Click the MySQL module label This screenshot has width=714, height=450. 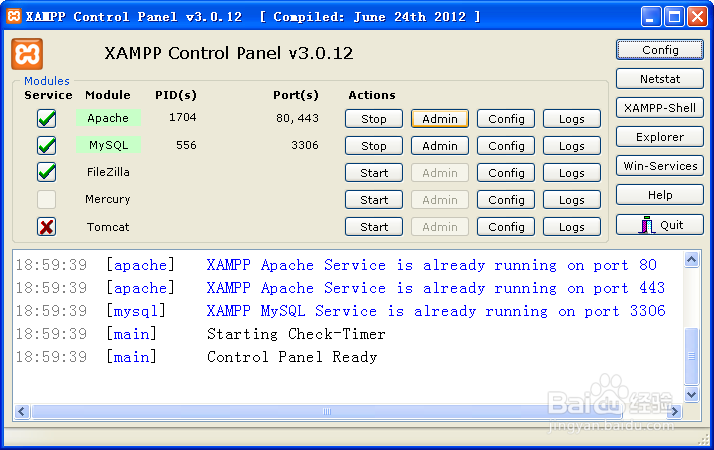coord(108,145)
